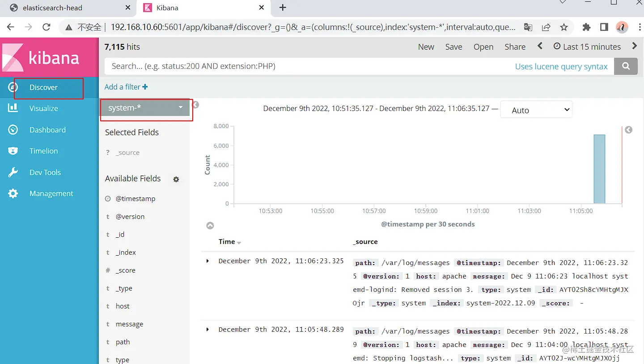Click Uses lucene query syntax link
This screenshot has height=364, width=644.
561,66
